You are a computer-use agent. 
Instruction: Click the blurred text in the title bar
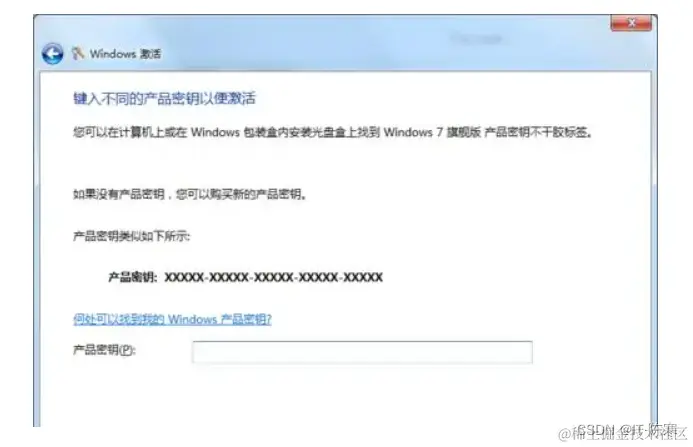pyautogui.click(x=477, y=39)
